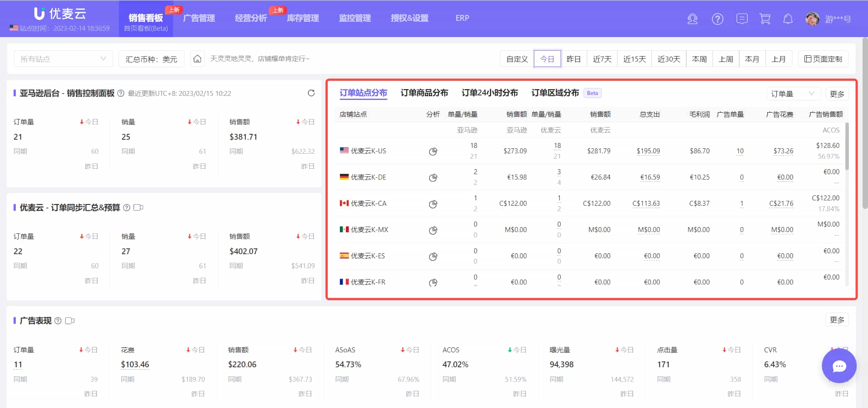
Task: Click the 页面定制 button
Action: (x=823, y=59)
